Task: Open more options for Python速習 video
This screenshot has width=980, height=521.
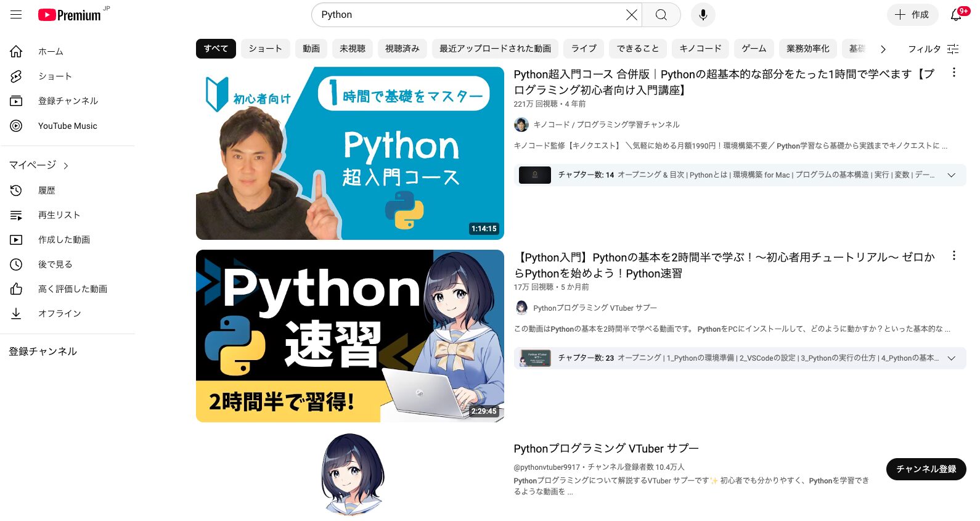Action: (x=953, y=255)
